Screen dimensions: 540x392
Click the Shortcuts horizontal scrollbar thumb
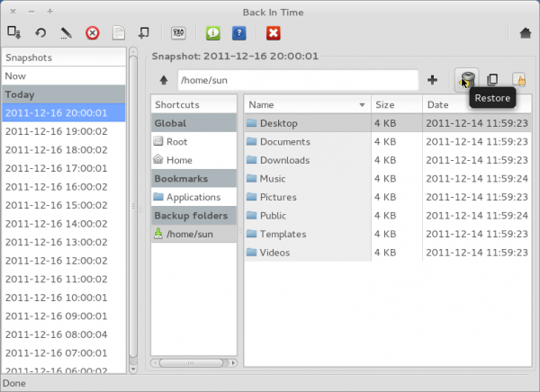(x=191, y=362)
